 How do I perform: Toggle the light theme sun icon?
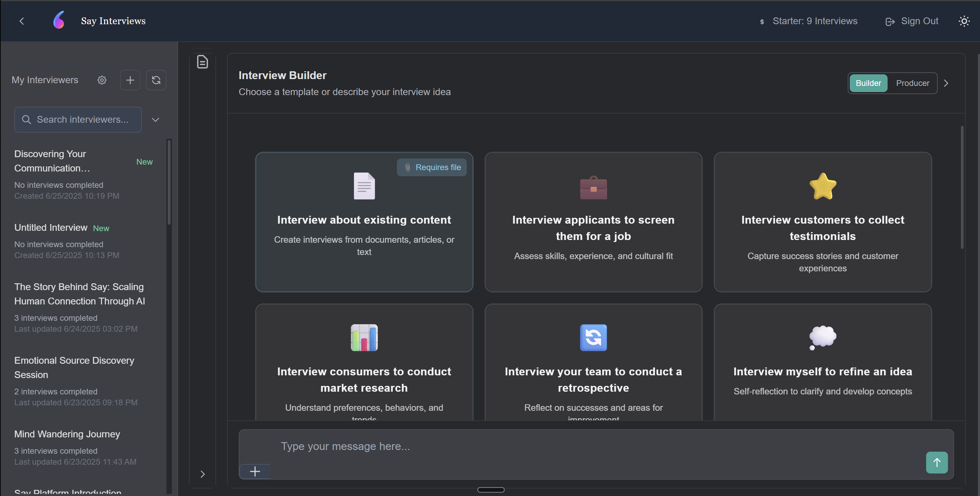[964, 21]
